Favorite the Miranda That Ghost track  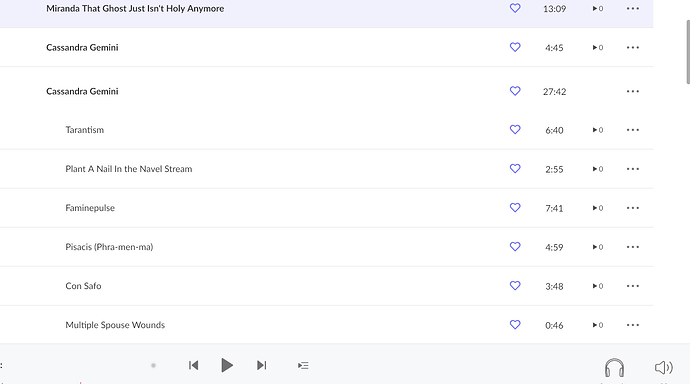click(x=515, y=8)
